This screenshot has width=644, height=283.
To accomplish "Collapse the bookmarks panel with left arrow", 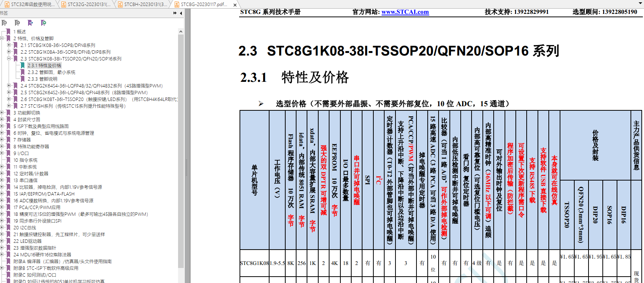I will click(181, 13).
